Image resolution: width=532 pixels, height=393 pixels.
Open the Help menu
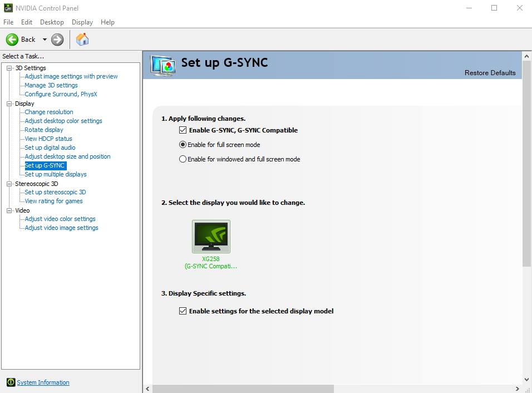[107, 22]
